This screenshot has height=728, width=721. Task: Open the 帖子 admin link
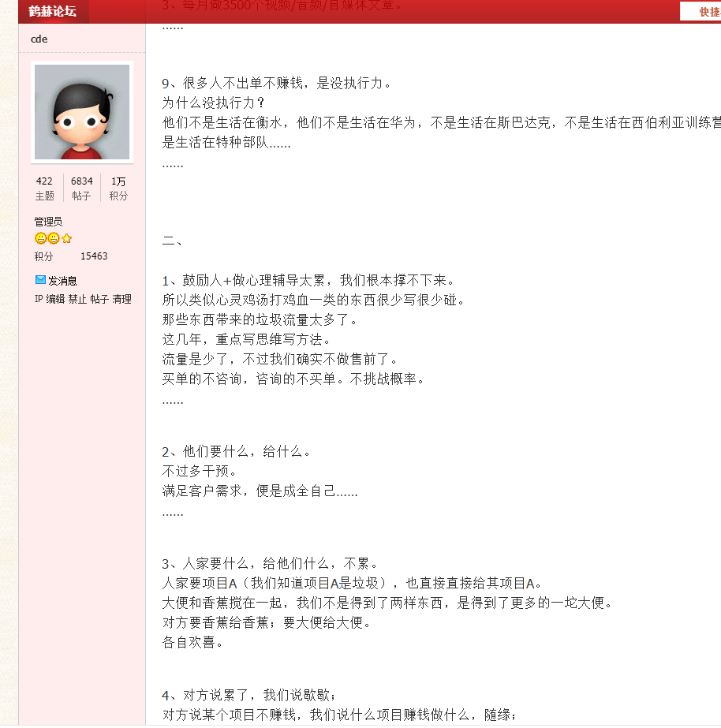click(x=99, y=299)
